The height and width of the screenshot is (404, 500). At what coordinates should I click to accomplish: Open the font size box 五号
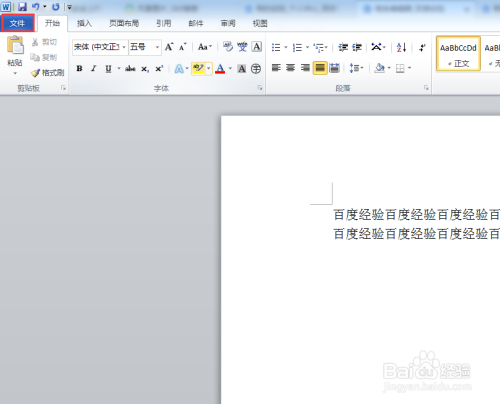coord(145,47)
